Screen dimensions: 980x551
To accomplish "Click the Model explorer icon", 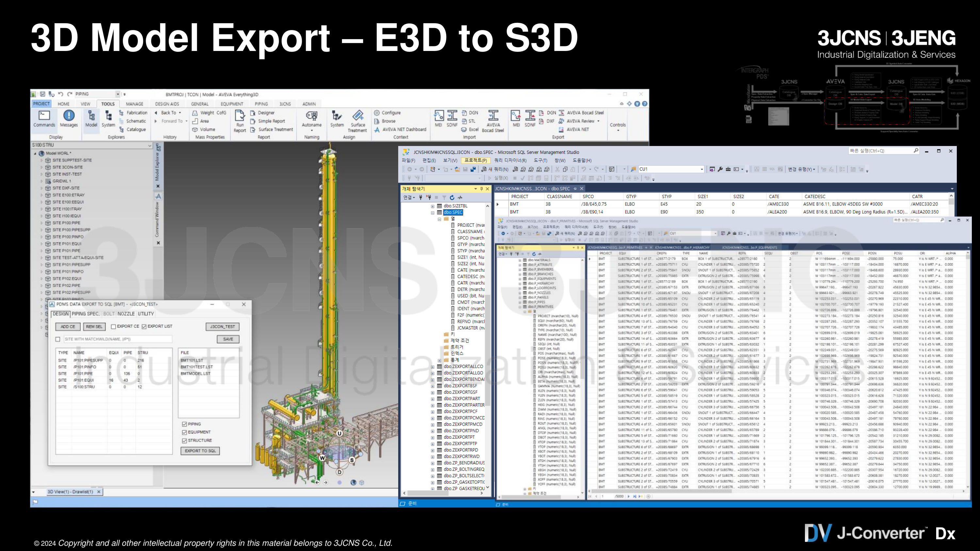I will tap(91, 119).
